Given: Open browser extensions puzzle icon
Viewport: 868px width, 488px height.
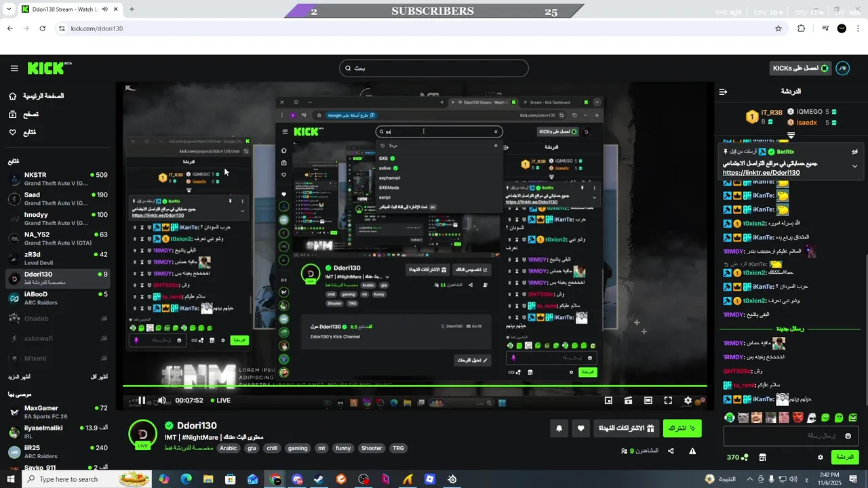Looking at the screenshot, I should point(802,28).
